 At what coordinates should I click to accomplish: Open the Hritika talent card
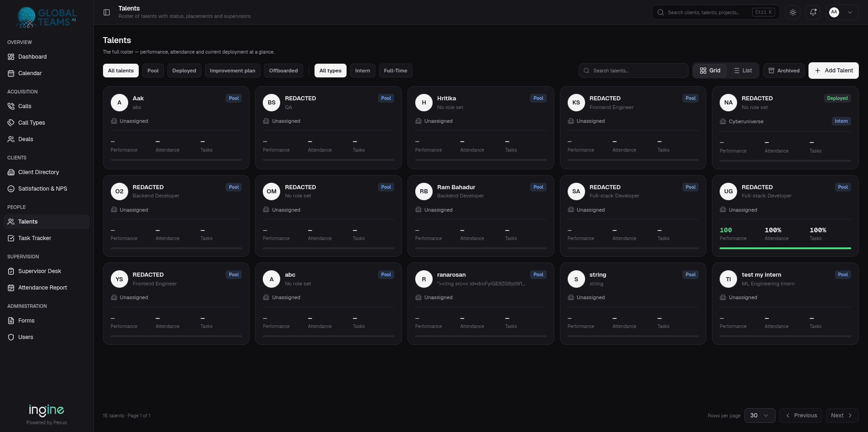coord(481,128)
